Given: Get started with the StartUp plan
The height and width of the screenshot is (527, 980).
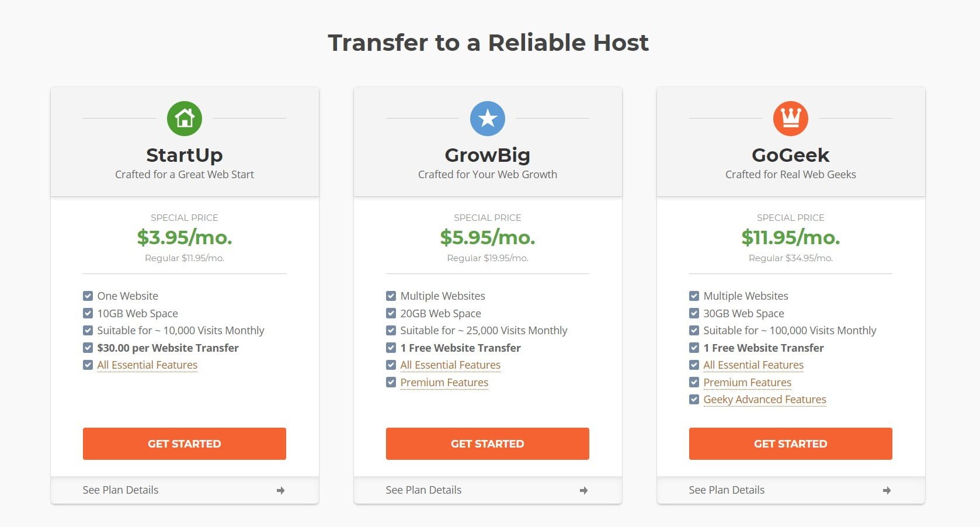Looking at the screenshot, I should click(185, 443).
